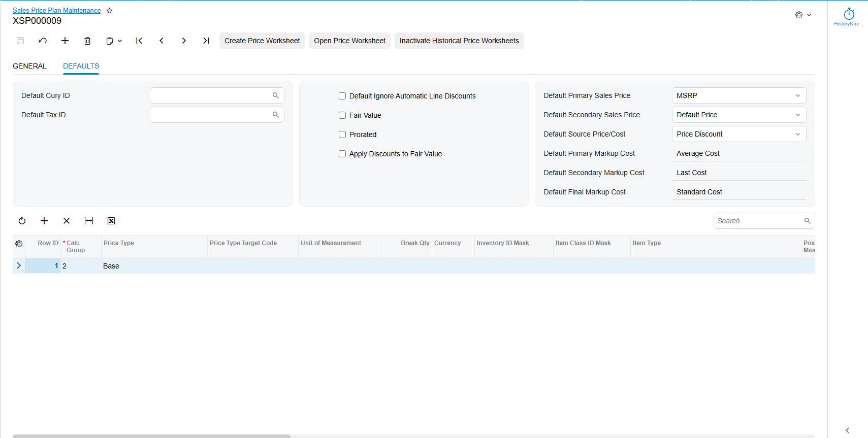This screenshot has width=868, height=438.
Task: Enable Default Ignore Automatic Line Discounts
Action: (x=342, y=96)
